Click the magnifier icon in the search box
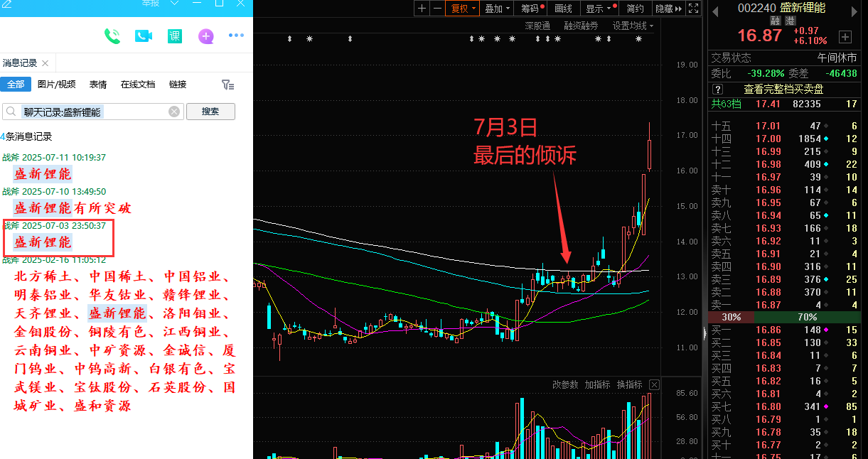Screen dimensions: 868x459 click(11, 112)
